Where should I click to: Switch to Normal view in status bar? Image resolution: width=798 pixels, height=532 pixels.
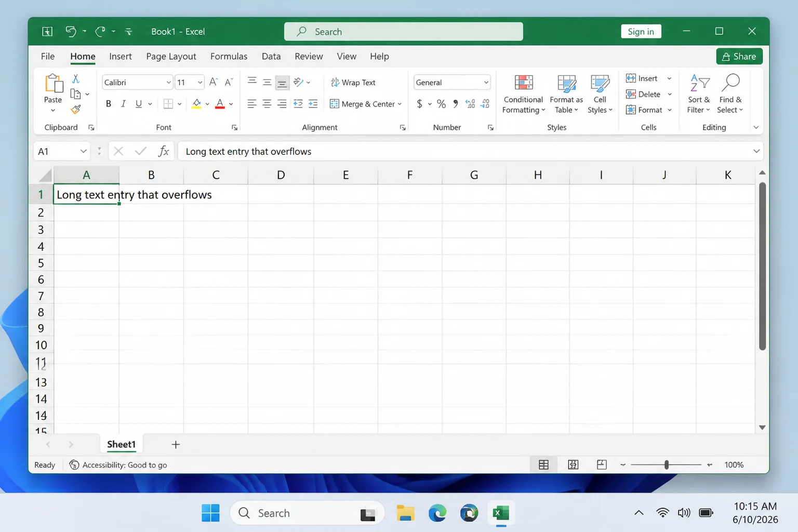(543, 464)
